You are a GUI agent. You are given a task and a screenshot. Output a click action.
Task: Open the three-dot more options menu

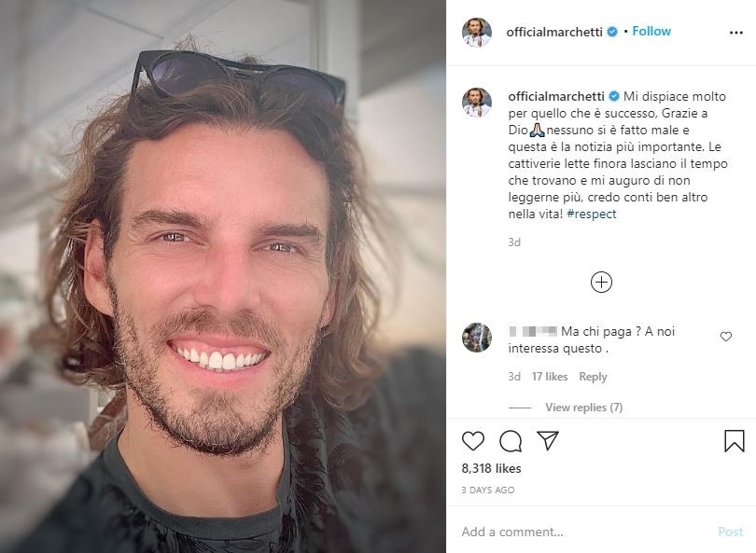tap(735, 33)
